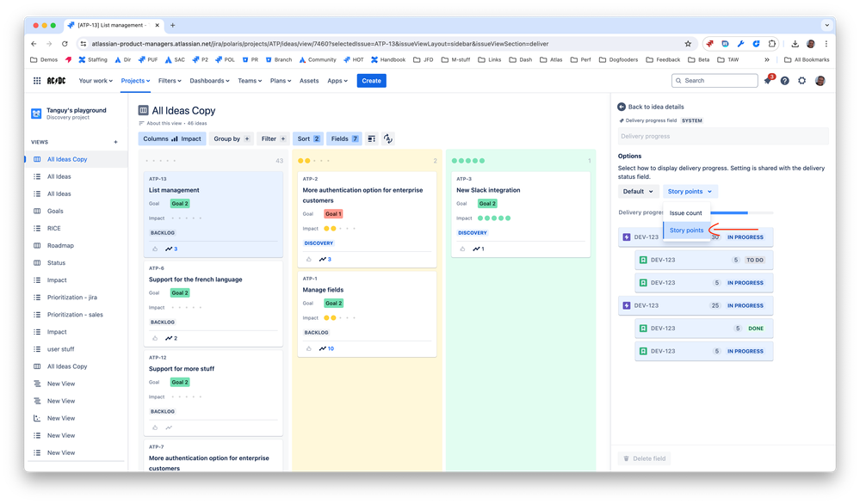Click the Sort 2 button
This screenshot has width=860, height=504.
pyautogui.click(x=308, y=138)
